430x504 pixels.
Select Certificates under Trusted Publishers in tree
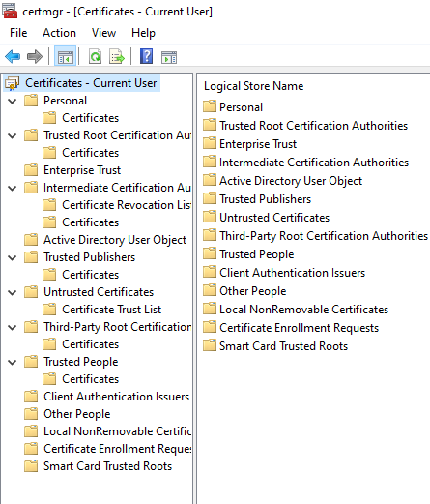[x=90, y=275]
